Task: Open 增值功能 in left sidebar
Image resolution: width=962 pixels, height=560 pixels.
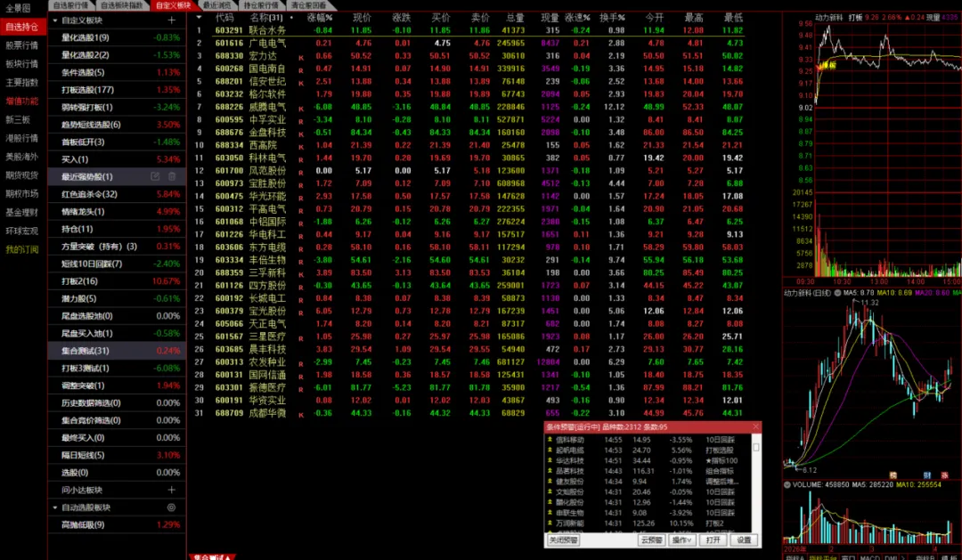Action: click(22, 101)
